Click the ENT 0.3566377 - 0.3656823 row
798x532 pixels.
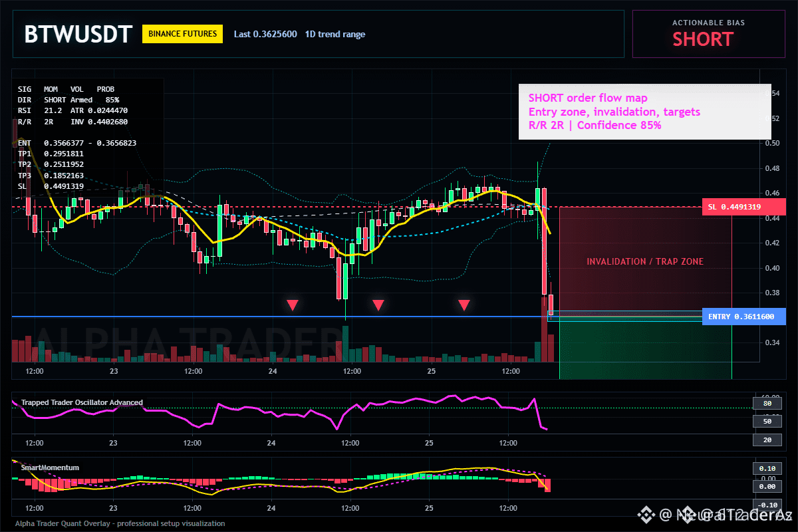tap(77, 143)
